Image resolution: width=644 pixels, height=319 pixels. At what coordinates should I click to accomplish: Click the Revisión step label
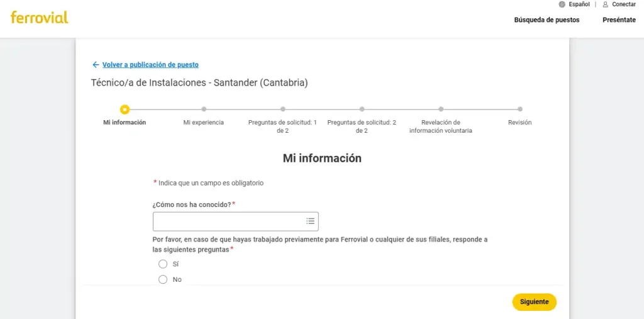click(520, 123)
